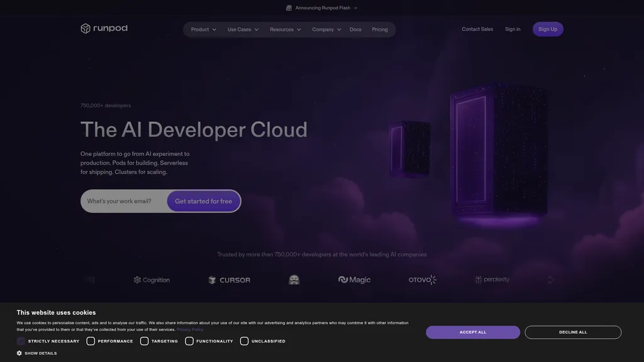Click the Trusted by more than 750,000+ developers text

point(321,255)
